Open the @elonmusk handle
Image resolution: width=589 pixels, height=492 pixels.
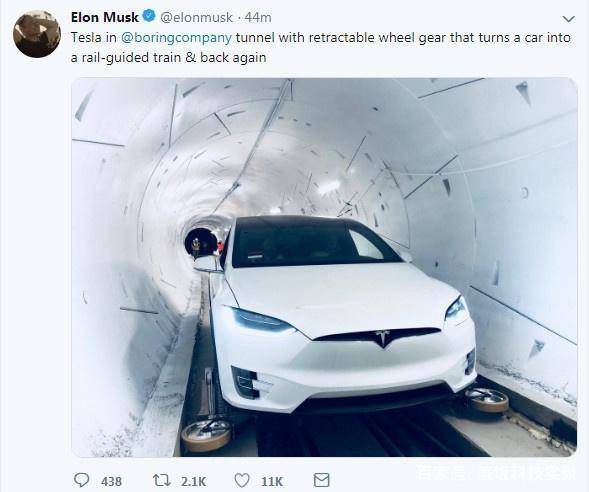point(197,17)
